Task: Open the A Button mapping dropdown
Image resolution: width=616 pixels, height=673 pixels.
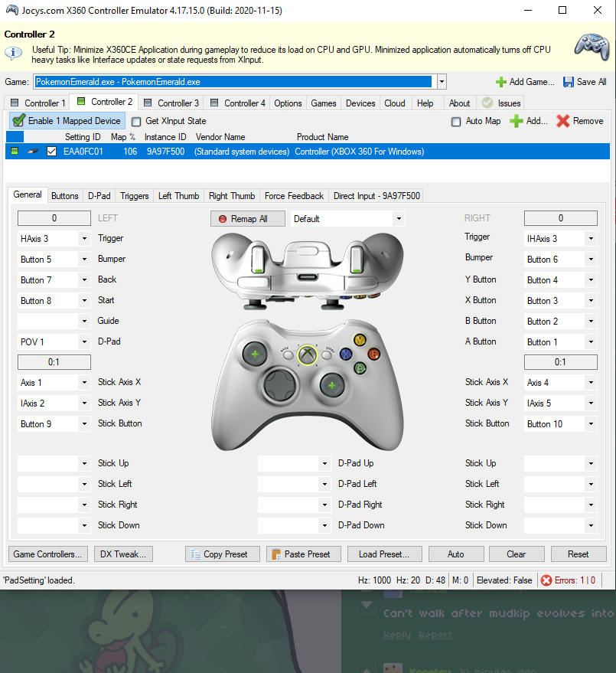Action: tap(591, 342)
